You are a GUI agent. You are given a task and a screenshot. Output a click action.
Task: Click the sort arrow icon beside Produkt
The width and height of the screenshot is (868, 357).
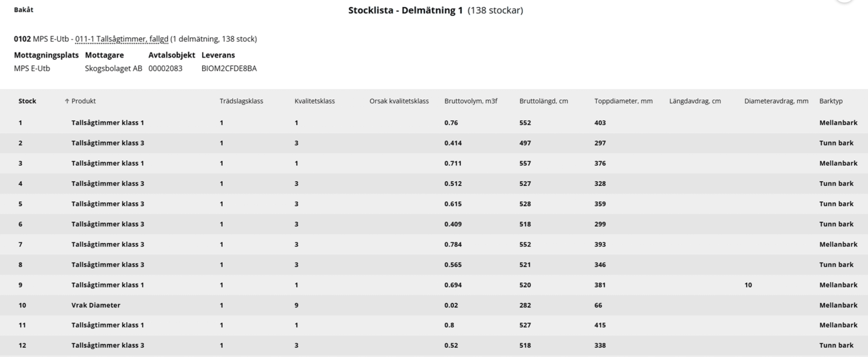coord(67,101)
